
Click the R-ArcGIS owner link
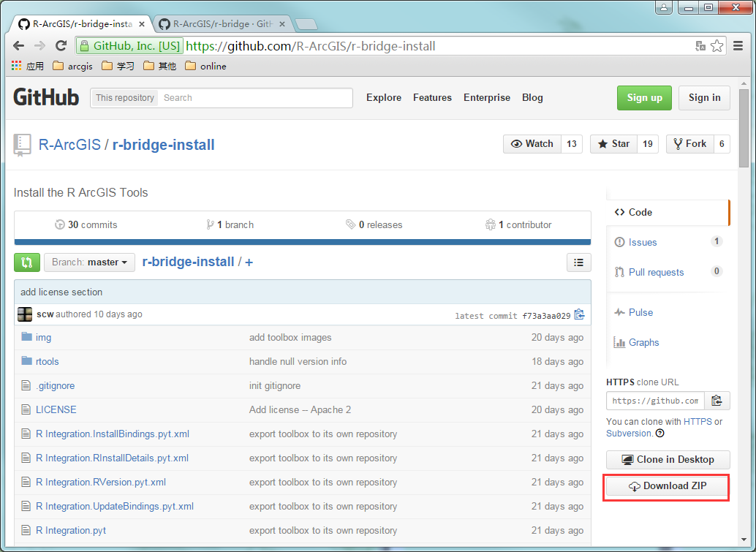69,145
